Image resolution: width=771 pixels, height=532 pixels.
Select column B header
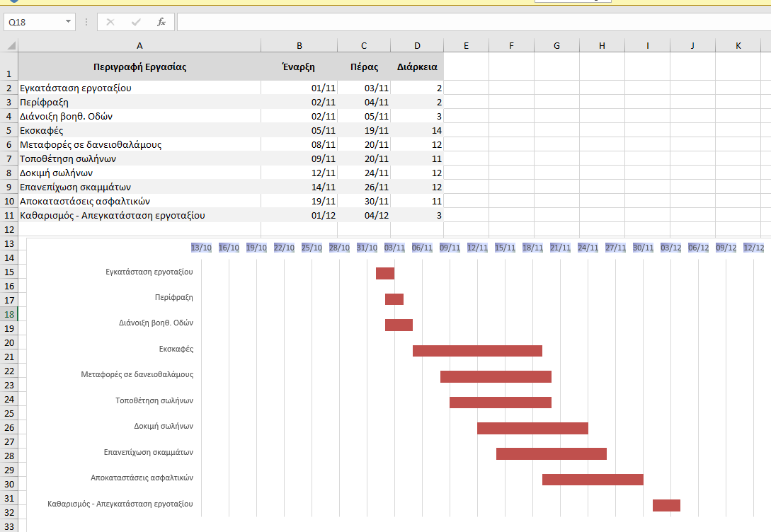(x=299, y=46)
